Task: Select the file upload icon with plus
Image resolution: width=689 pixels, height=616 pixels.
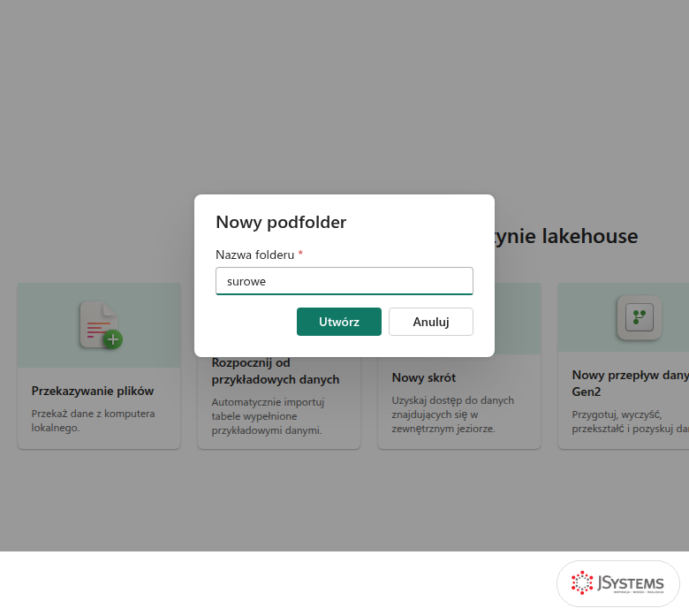Action: (101, 325)
